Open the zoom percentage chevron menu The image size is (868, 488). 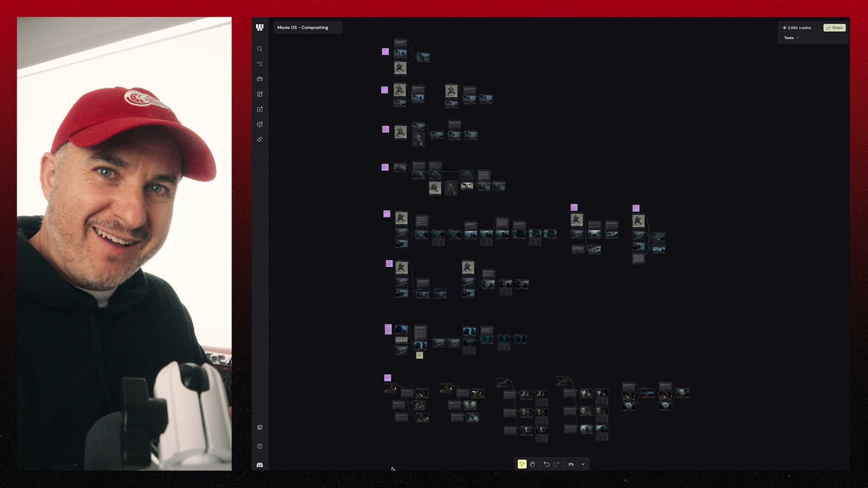(583, 464)
